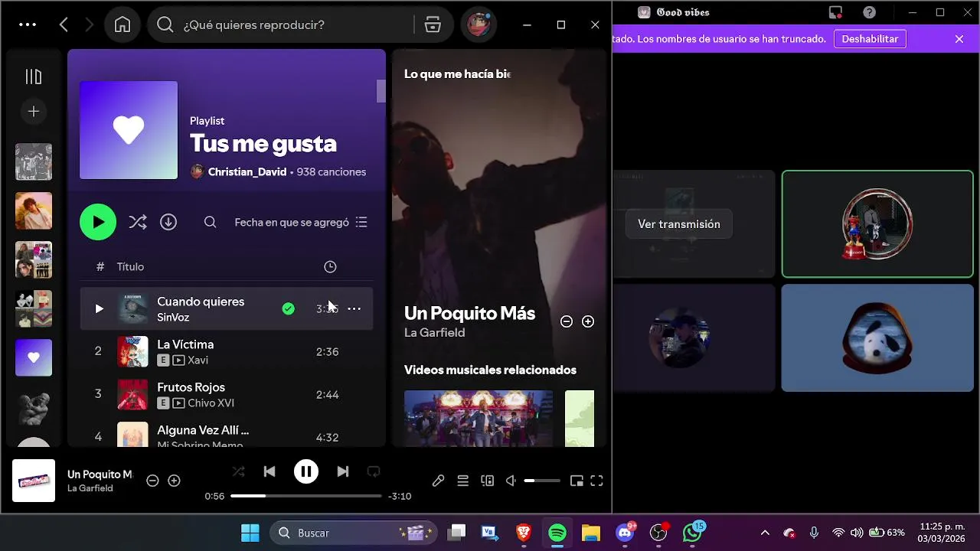
Task: Toggle shuffle in the bottom player controls
Action: [239, 471]
